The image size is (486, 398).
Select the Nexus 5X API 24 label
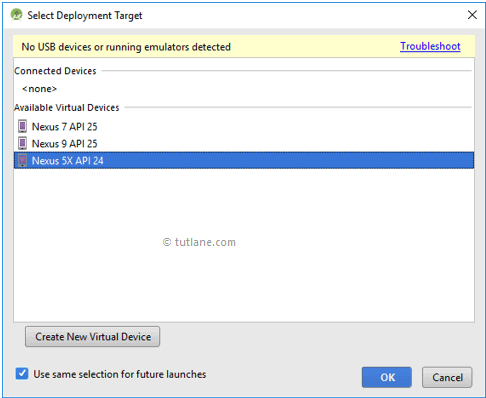[x=67, y=161]
